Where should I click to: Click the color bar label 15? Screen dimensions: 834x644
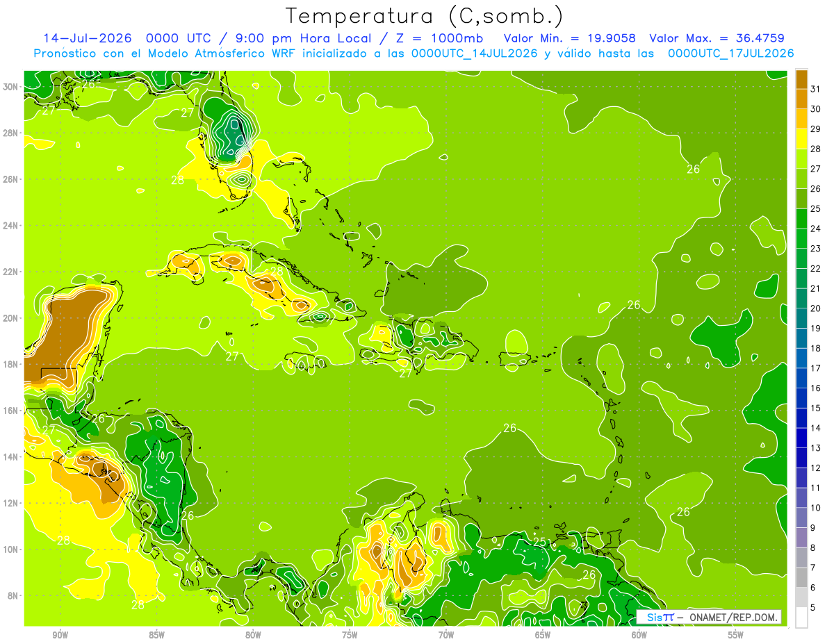(x=816, y=408)
